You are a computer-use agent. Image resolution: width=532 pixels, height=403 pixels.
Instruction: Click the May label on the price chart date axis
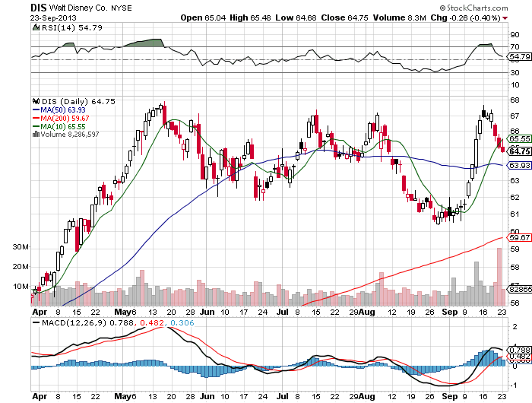(123, 312)
